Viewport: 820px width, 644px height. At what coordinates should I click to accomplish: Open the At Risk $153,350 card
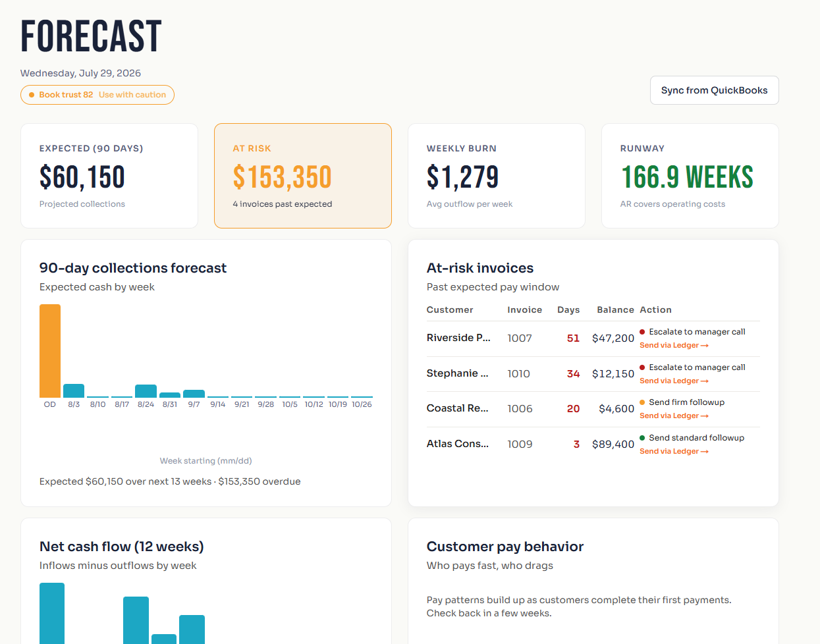click(303, 176)
